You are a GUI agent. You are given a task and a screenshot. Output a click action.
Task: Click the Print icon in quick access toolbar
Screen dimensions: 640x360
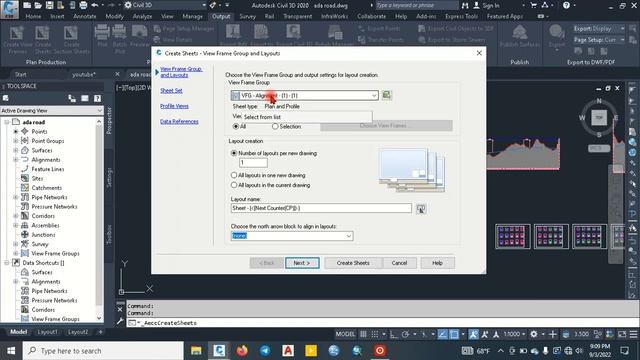click(x=83, y=5)
